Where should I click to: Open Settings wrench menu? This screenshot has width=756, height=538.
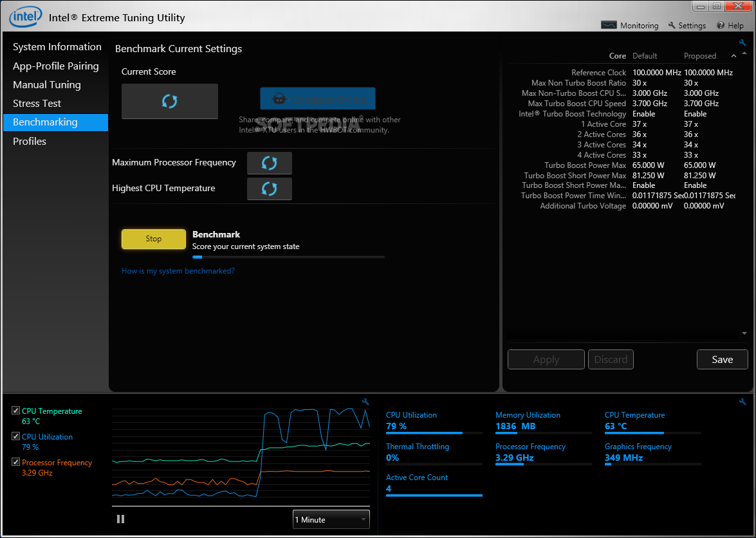(x=687, y=26)
